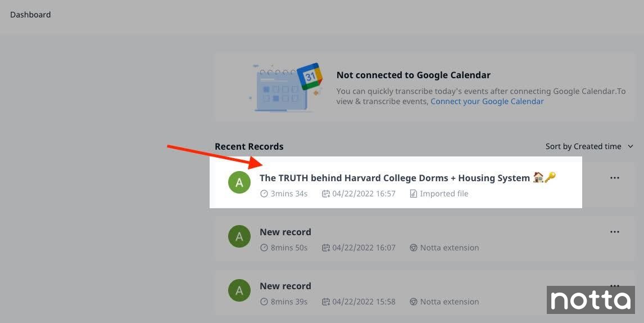Click the avatar of the 8mins 39s record

(239, 291)
